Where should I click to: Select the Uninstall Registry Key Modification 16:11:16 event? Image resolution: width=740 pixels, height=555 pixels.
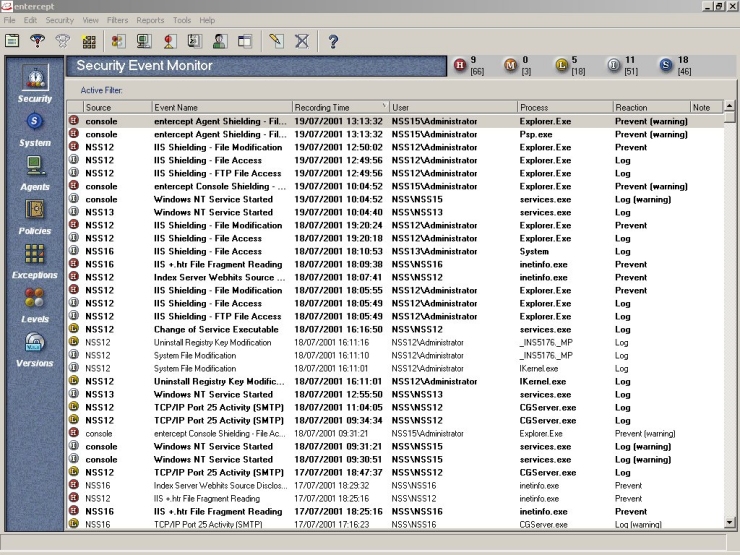coord(395,343)
